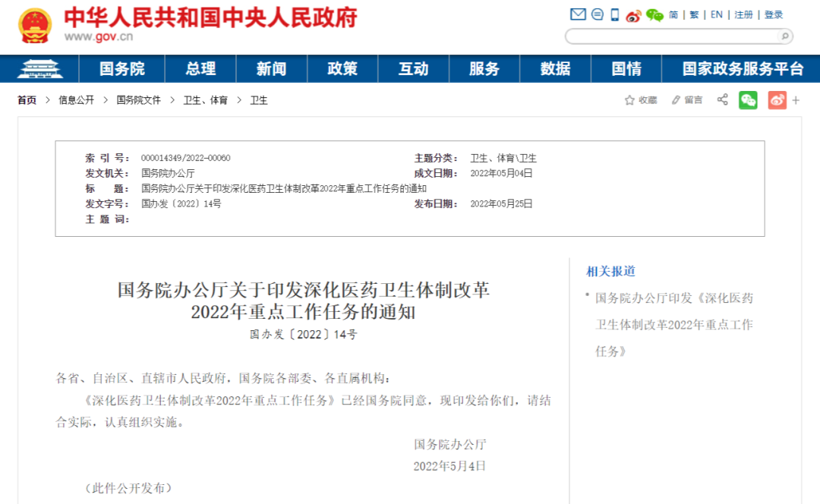Viewport: 820px width, 504px height.
Task: Switch to the 数据 section
Action: click(x=554, y=69)
